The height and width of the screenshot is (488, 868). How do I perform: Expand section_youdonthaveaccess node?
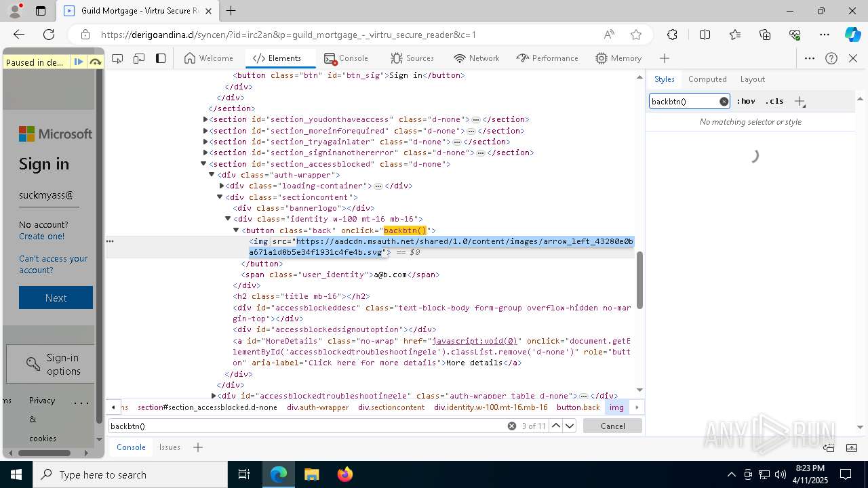(x=205, y=119)
